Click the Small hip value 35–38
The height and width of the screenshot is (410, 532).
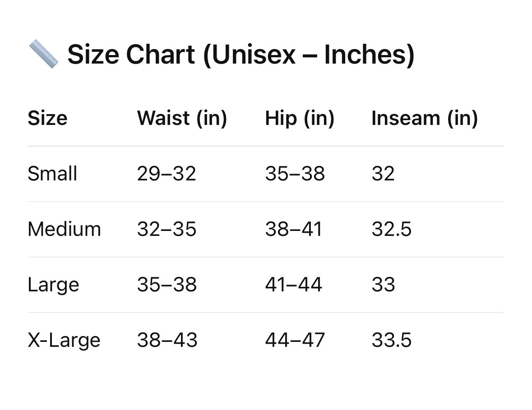[295, 174]
